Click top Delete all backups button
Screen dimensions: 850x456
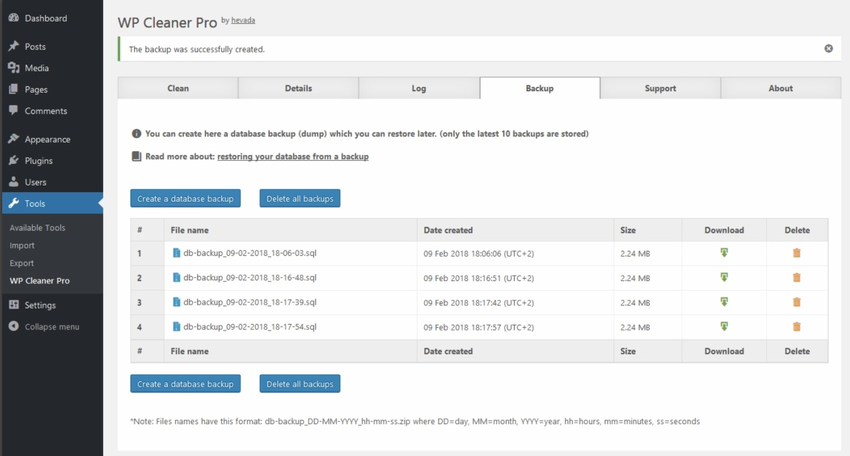[300, 198]
